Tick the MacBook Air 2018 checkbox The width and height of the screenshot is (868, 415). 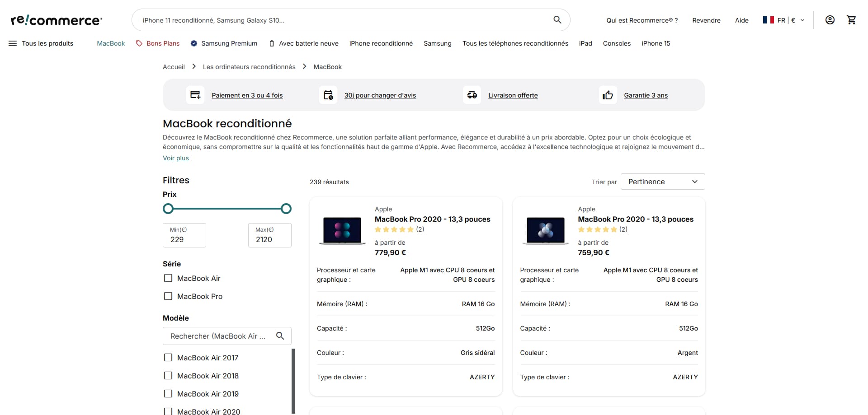pyautogui.click(x=168, y=376)
